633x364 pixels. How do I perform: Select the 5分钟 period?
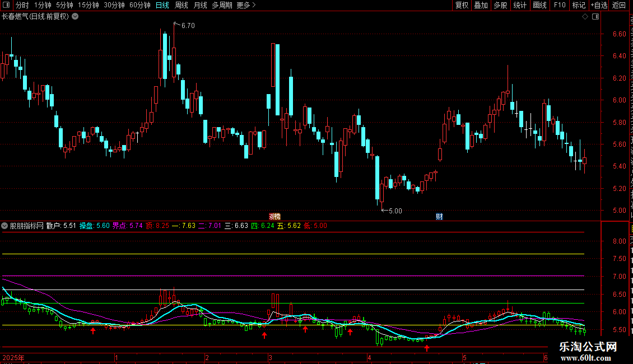pos(64,5)
